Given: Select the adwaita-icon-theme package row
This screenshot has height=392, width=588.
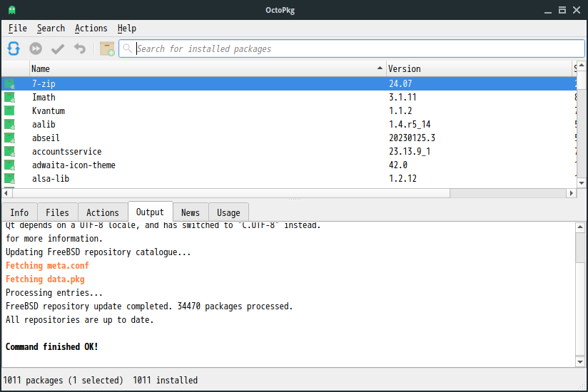Looking at the screenshot, I should 289,165.
